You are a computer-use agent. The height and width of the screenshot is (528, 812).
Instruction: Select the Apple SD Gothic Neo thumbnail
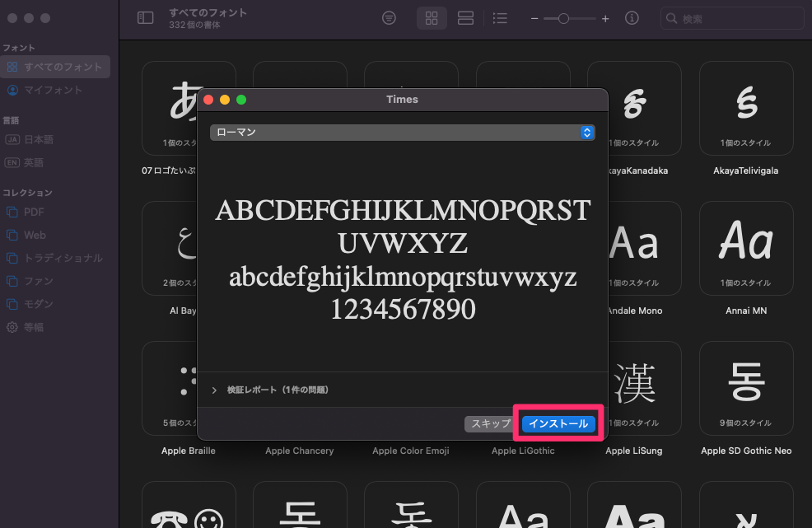(x=746, y=388)
